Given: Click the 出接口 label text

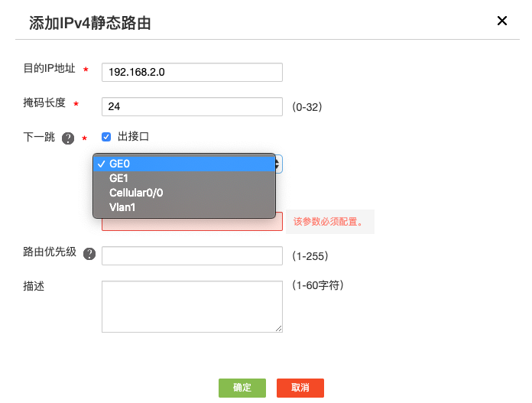Looking at the screenshot, I should (133, 137).
